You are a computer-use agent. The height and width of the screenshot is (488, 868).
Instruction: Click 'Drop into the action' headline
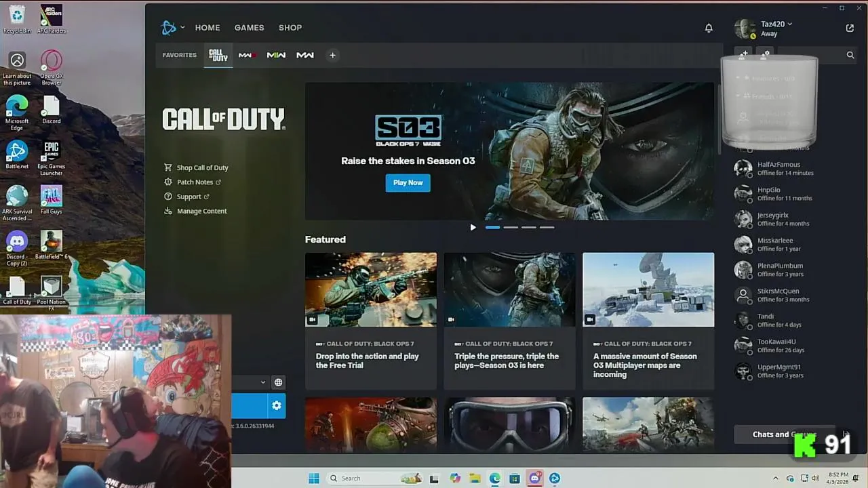(367, 361)
